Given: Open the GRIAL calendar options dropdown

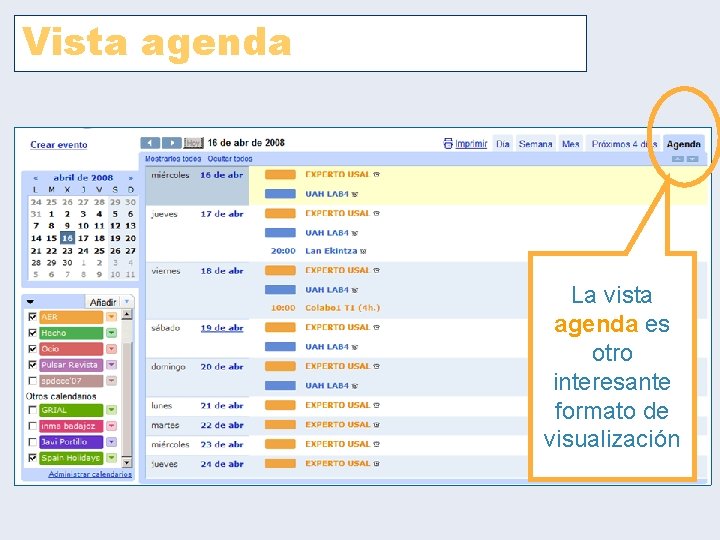Looking at the screenshot, I should point(112,410).
